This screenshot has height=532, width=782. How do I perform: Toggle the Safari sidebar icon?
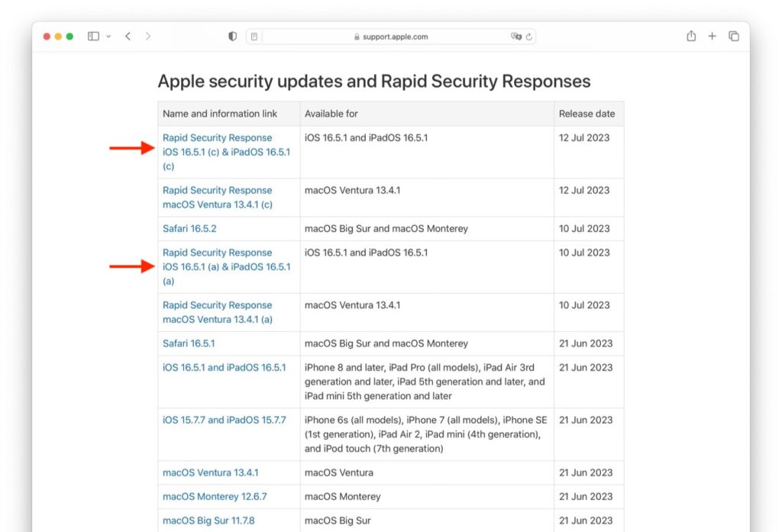pos(93,37)
